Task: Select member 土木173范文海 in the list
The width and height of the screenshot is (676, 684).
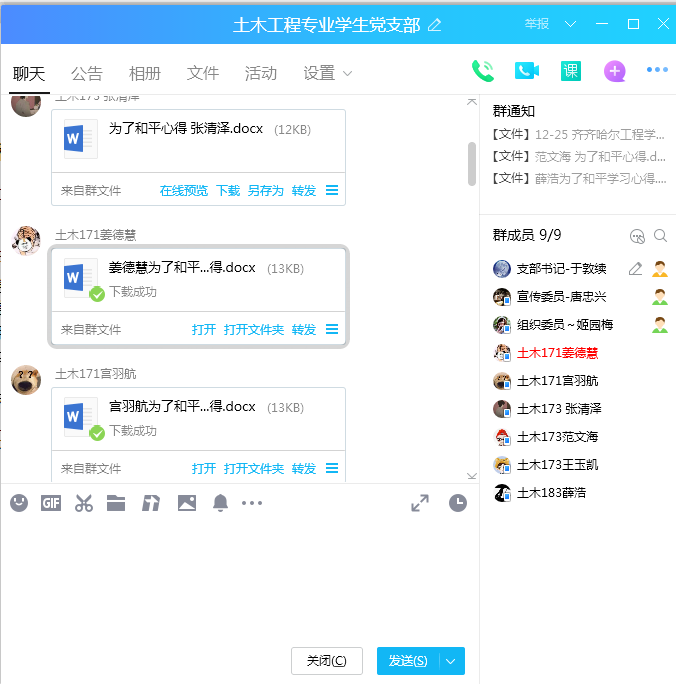Action: tap(557, 437)
